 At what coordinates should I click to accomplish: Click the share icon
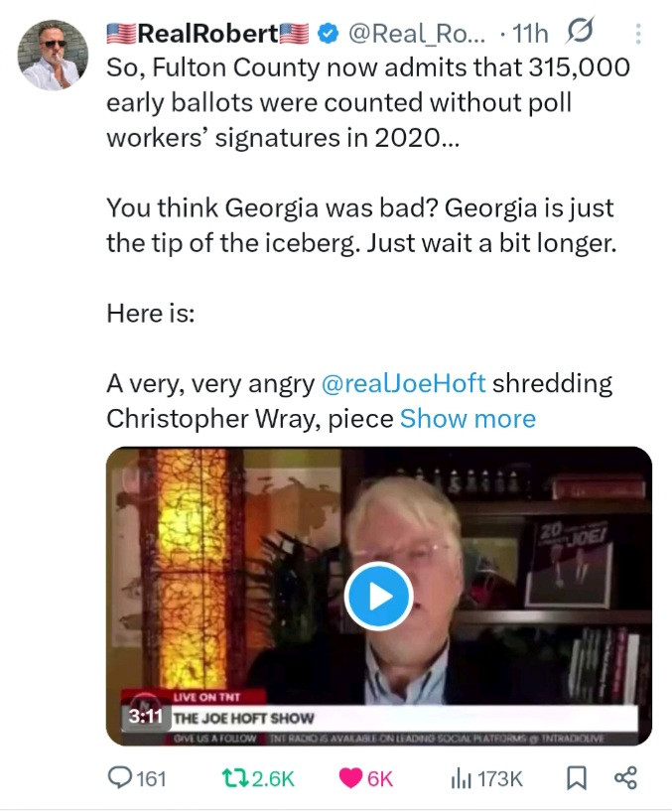coord(625,778)
